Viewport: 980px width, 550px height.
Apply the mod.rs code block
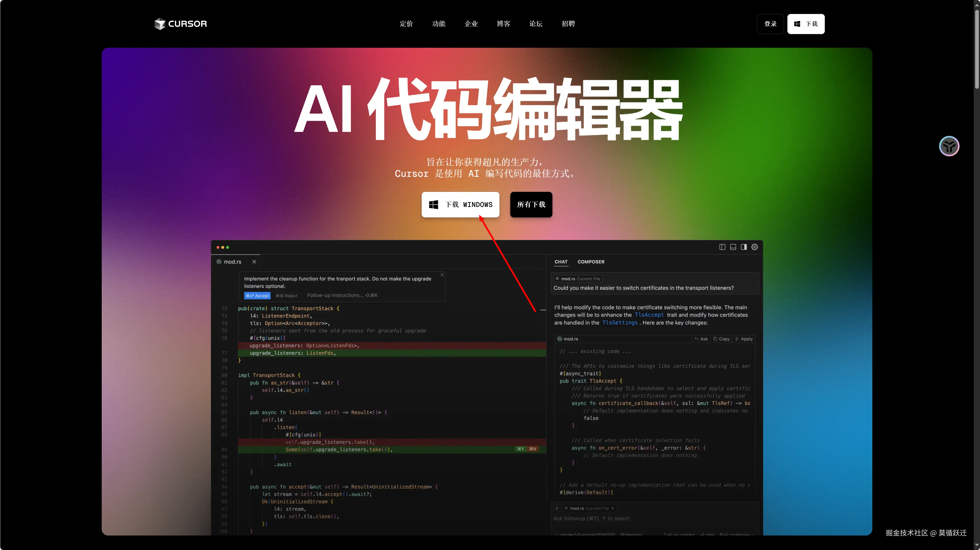[x=744, y=339]
